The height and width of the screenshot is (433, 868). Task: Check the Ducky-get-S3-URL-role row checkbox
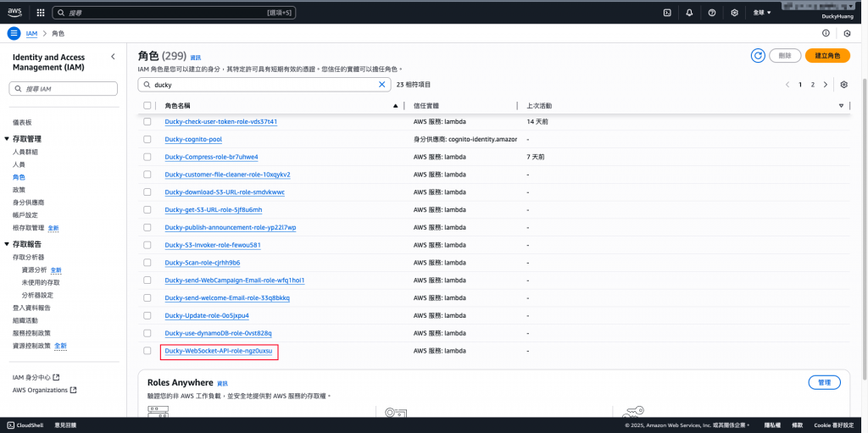click(x=147, y=209)
